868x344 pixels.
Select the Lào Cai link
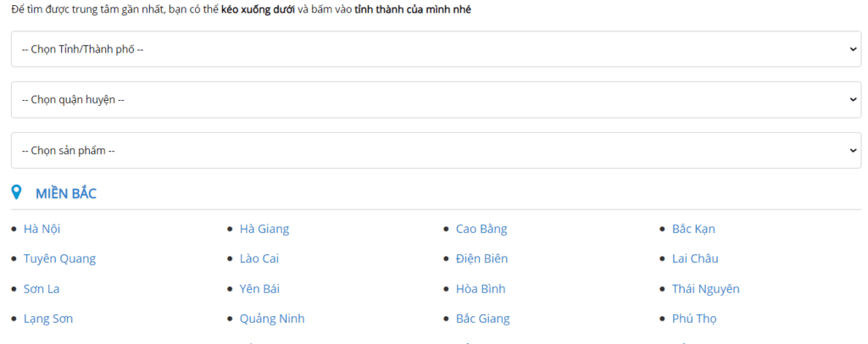pos(259,258)
